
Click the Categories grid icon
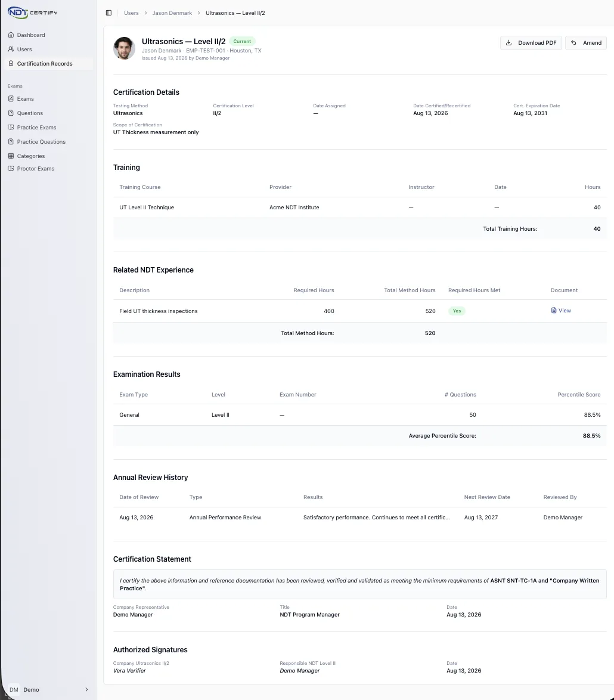(11, 156)
